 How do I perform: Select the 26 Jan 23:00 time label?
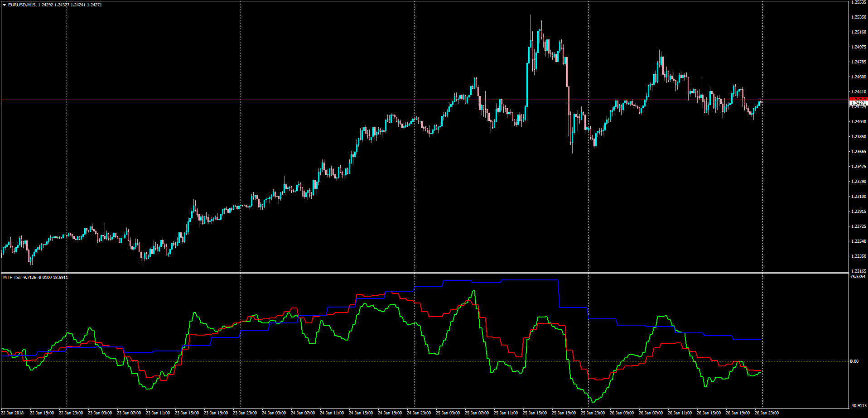point(767,413)
